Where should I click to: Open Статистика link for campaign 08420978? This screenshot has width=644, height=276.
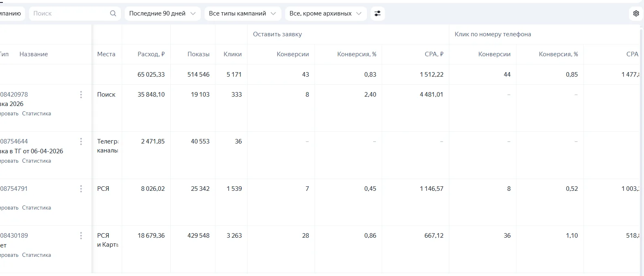[37, 114]
